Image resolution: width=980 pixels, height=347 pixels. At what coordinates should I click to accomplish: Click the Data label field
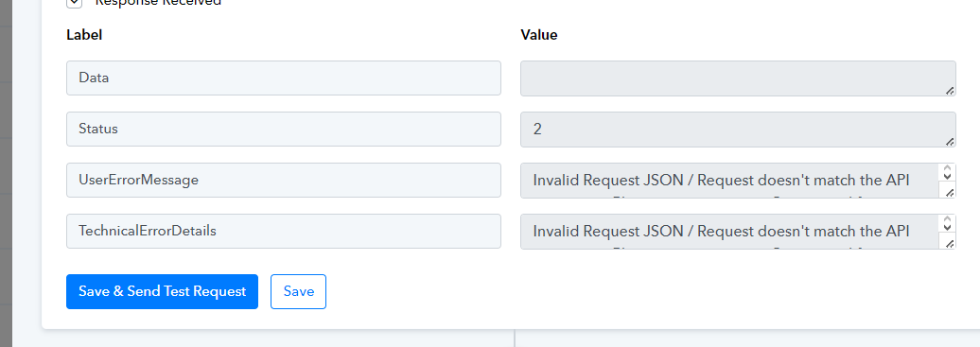tap(284, 78)
